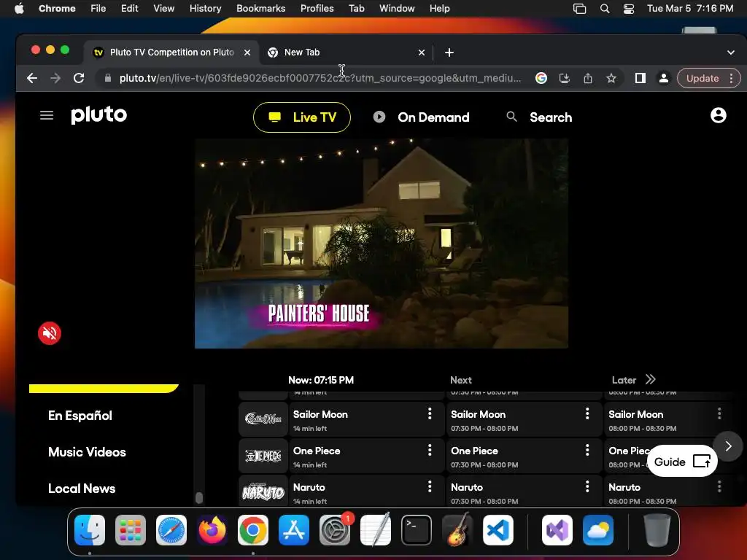This screenshot has width=747, height=560.
Task: Open a new Chrome tab
Action: [x=449, y=52]
